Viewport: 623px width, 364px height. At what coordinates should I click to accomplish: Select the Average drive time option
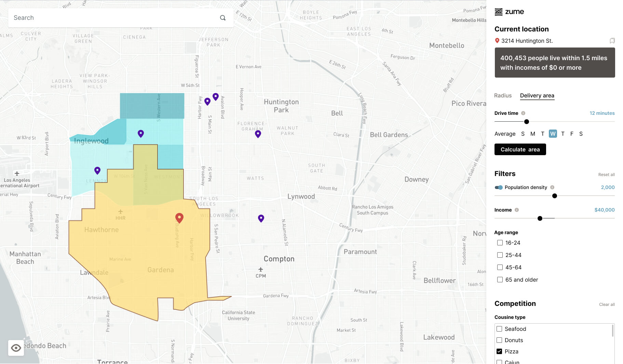[x=505, y=134]
